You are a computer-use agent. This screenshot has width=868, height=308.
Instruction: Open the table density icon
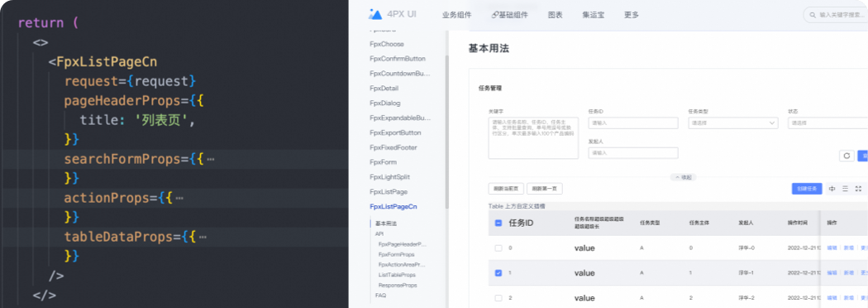832,189
